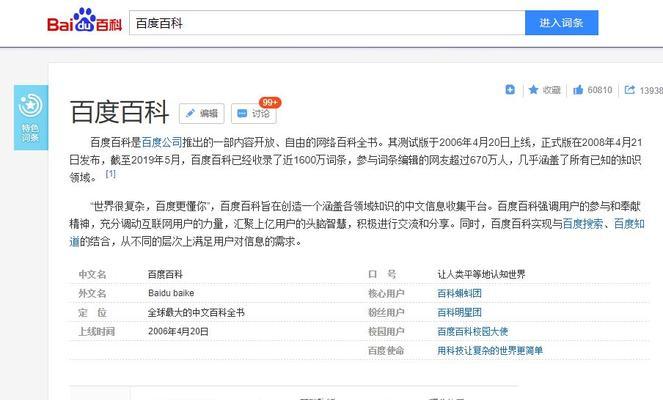Click the blue plus add icon

pos(510,90)
